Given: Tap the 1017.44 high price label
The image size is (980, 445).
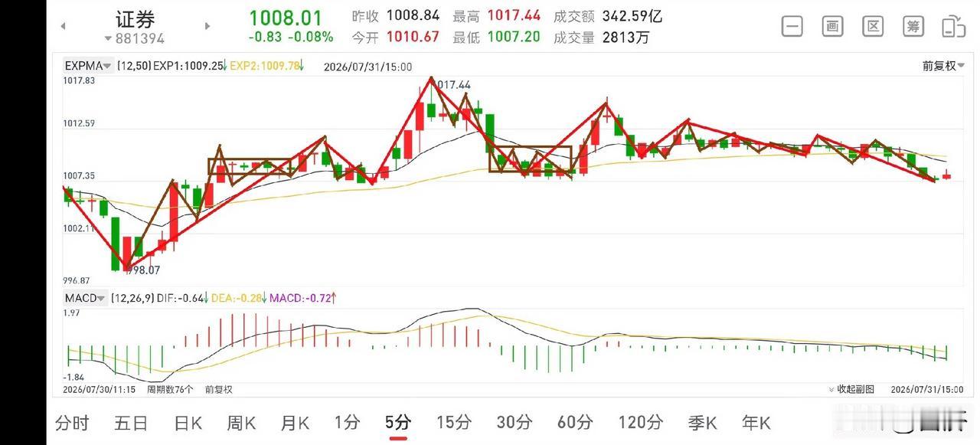Looking at the screenshot, I should pos(452,85).
